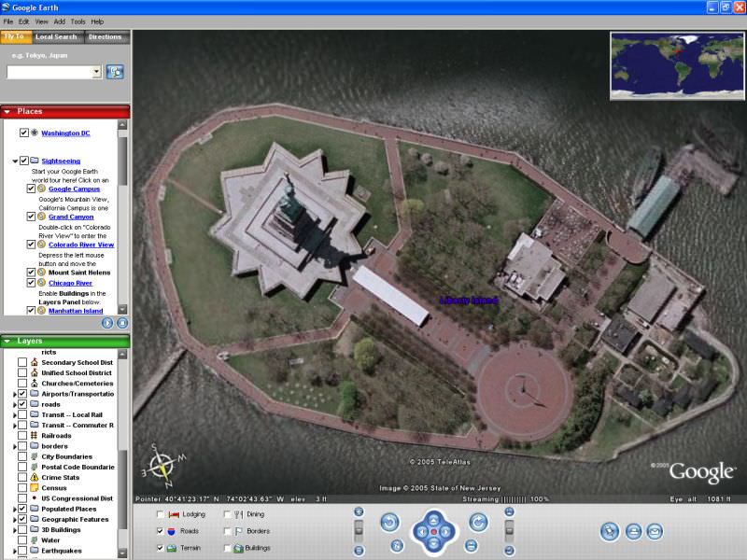Open the Grand Canyon link
This screenshot has height=560, width=747.
click(x=71, y=217)
